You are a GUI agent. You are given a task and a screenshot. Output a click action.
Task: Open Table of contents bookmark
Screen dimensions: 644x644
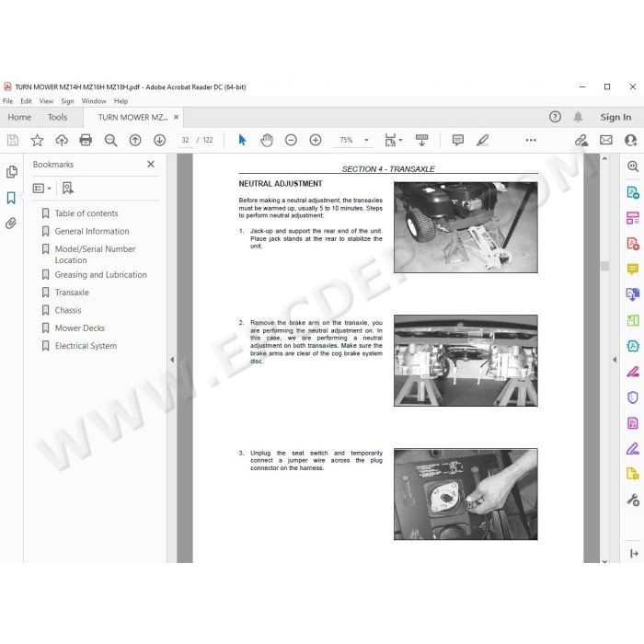pyautogui.click(x=86, y=213)
